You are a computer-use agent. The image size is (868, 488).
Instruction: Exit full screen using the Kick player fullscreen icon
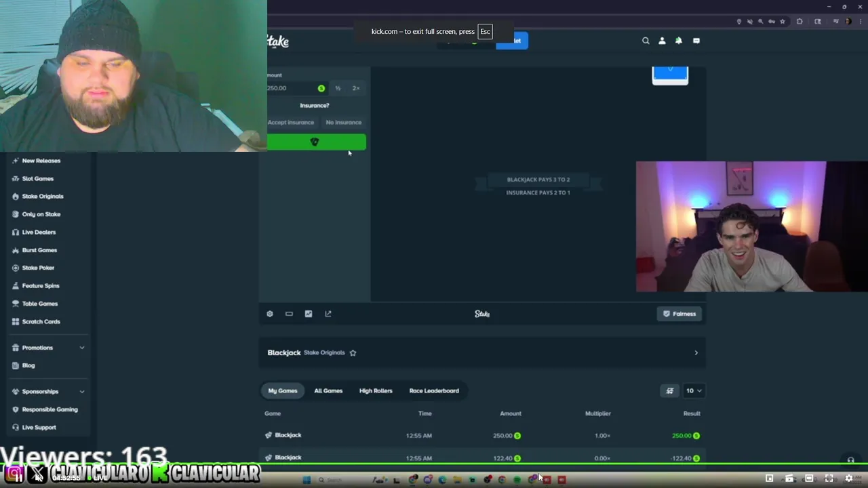coord(829,479)
